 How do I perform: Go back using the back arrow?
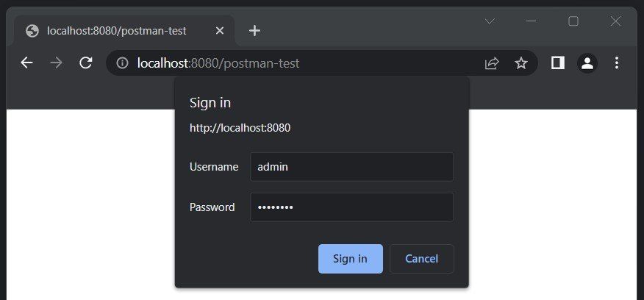pyautogui.click(x=27, y=63)
